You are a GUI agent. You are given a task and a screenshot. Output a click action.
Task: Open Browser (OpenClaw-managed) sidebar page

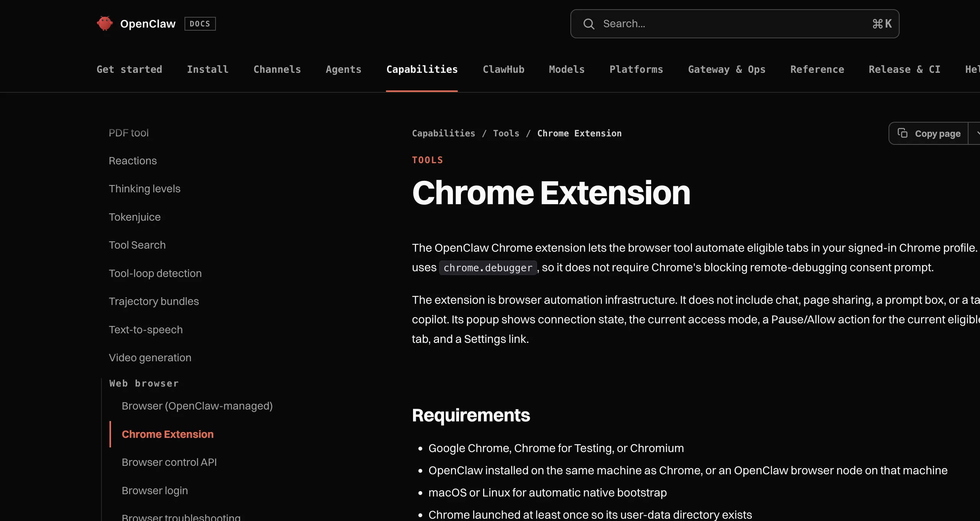[x=197, y=406]
